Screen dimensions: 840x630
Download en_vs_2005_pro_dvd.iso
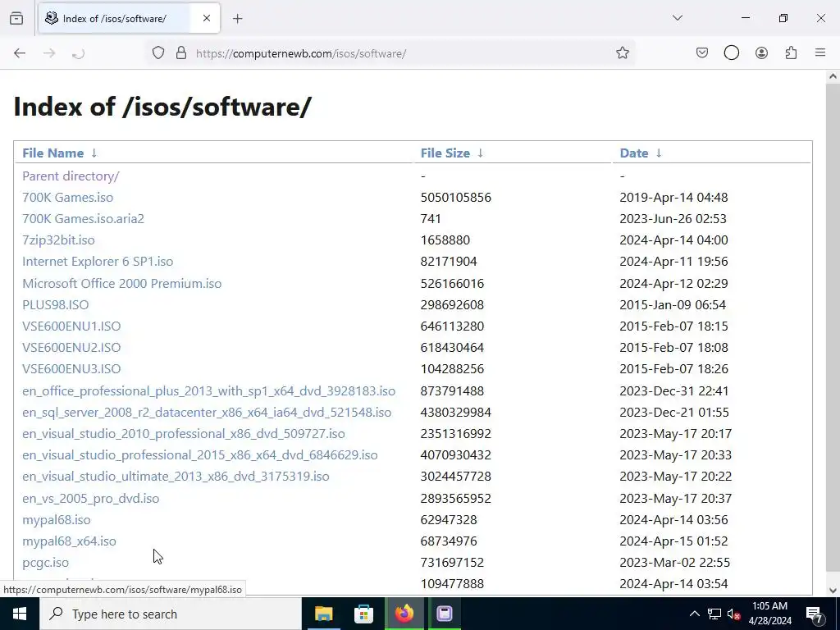[x=90, y=499]
